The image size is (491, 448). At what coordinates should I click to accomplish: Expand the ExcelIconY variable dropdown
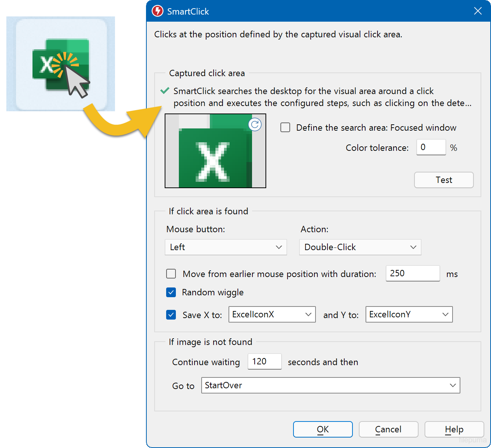409,314
